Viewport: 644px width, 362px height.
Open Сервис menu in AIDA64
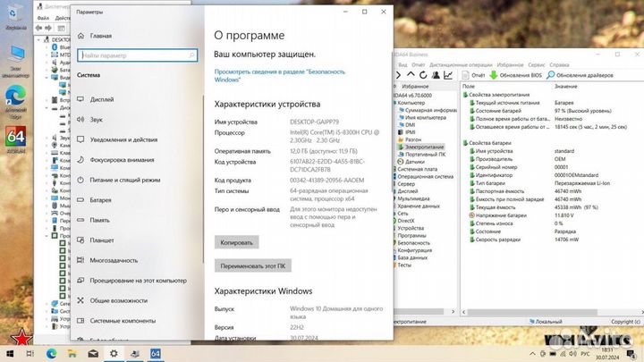tap(537, 65)
